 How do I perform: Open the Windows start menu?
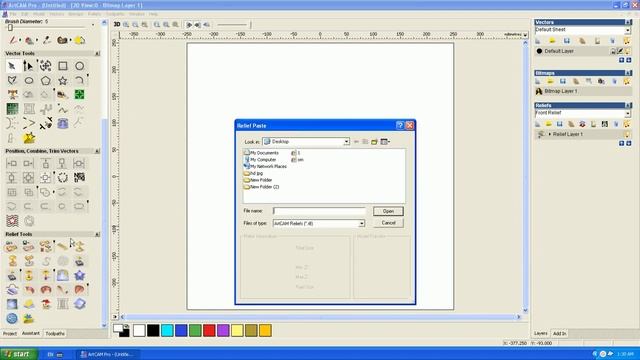[x=18, y=354]
